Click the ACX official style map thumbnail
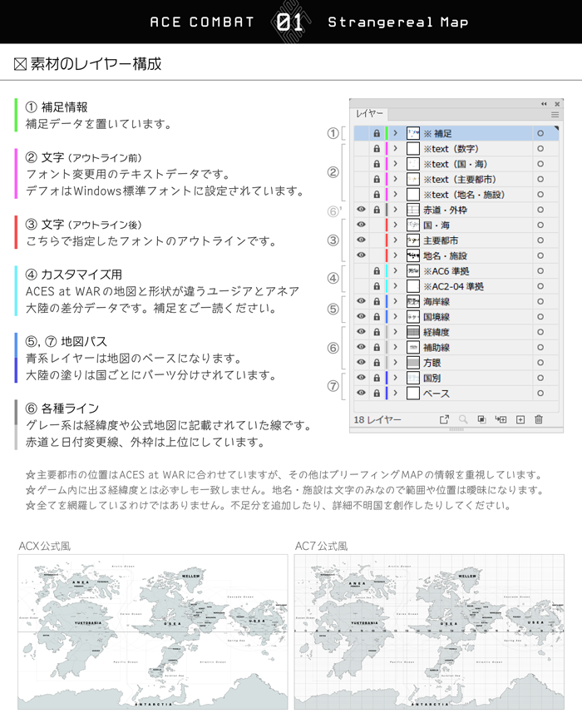 pyautogui.click(x=152, y=632)
